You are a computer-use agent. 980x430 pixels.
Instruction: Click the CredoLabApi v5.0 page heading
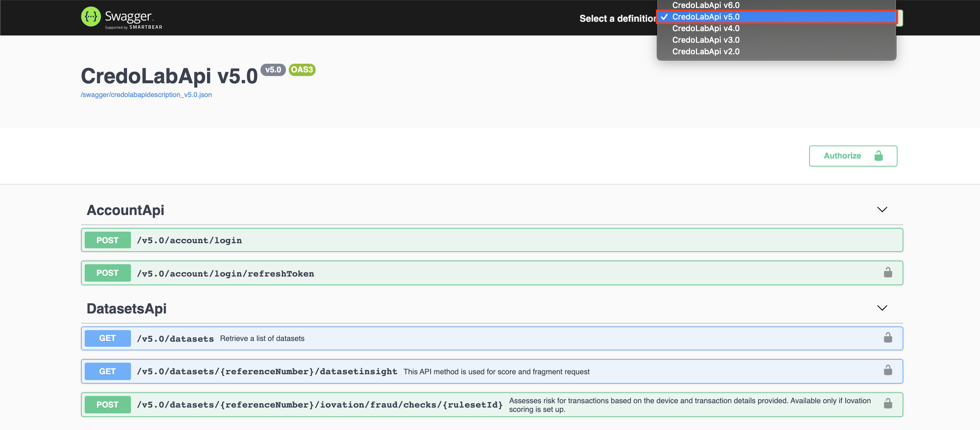[169, 76]
